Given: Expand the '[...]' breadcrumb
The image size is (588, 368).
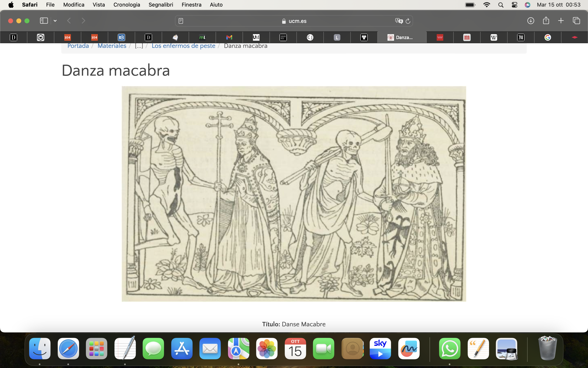Looking at the screenshot, I should 139,46.
